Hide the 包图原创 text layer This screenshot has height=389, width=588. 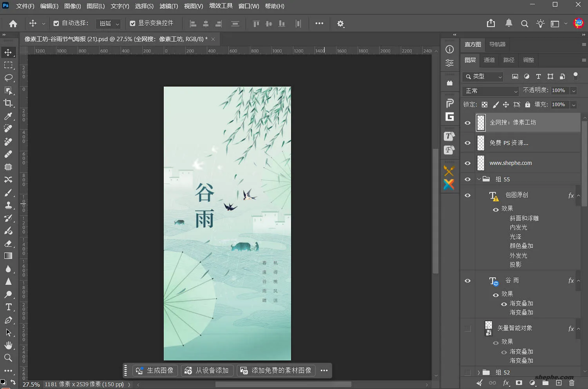[x=468, y=195]
